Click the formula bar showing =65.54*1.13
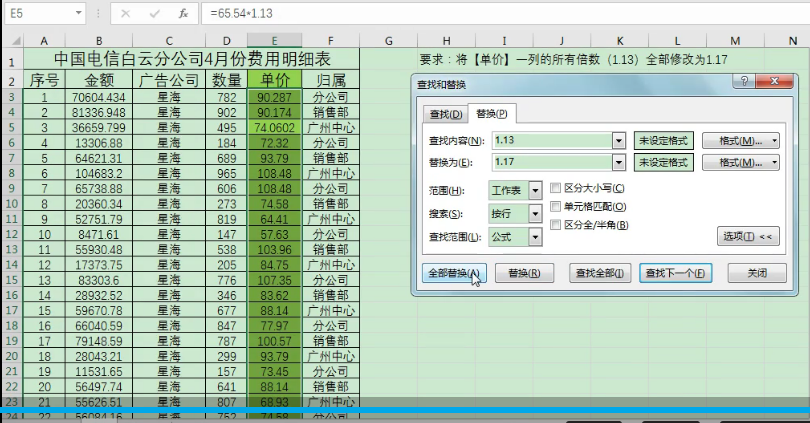The height and width of the screenshot is (423, 810). [506, 13]
